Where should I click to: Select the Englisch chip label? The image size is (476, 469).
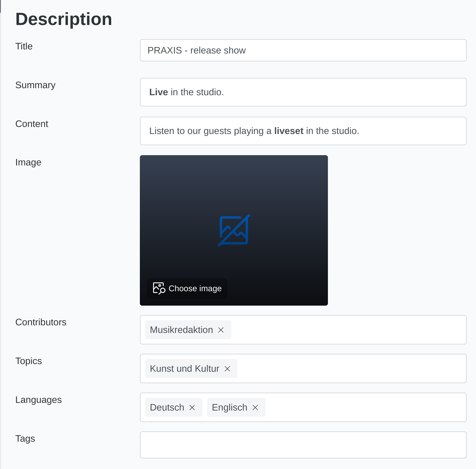tap(229, 407)
